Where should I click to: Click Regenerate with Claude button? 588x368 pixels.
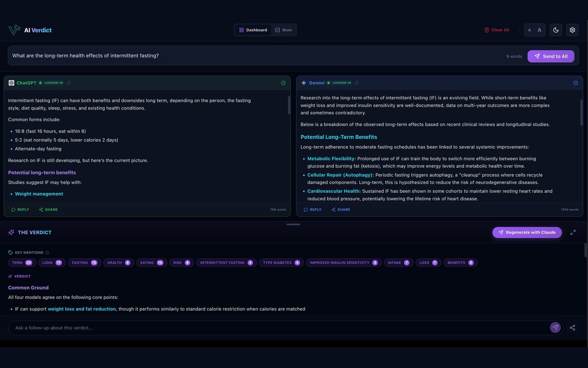click(x=527, y=232)
